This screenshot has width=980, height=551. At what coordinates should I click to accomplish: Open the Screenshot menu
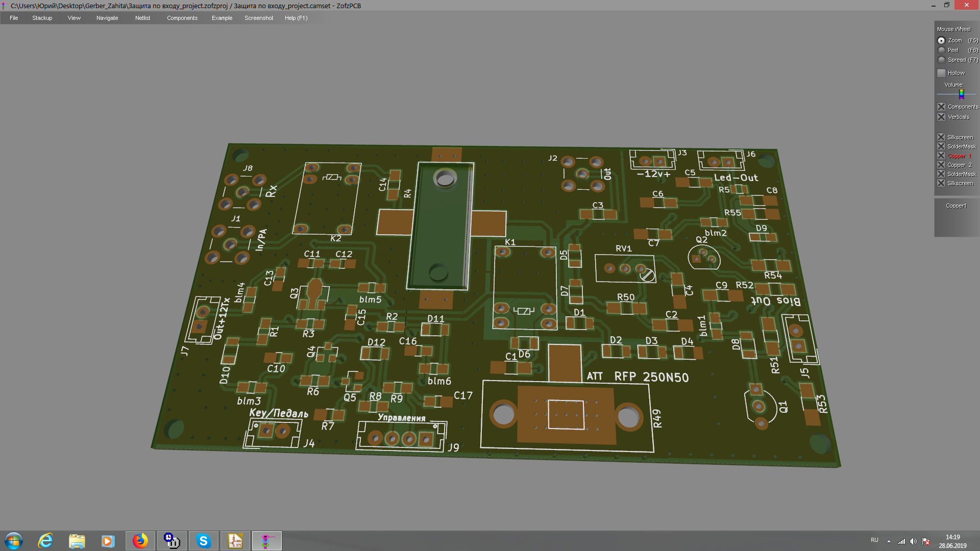[258, 18]
